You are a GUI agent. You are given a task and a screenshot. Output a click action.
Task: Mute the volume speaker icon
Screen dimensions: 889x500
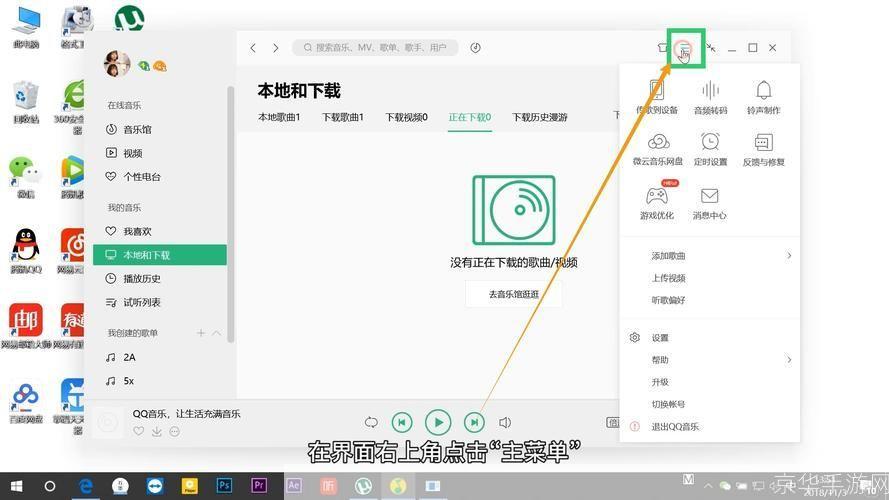coord(505,423)
